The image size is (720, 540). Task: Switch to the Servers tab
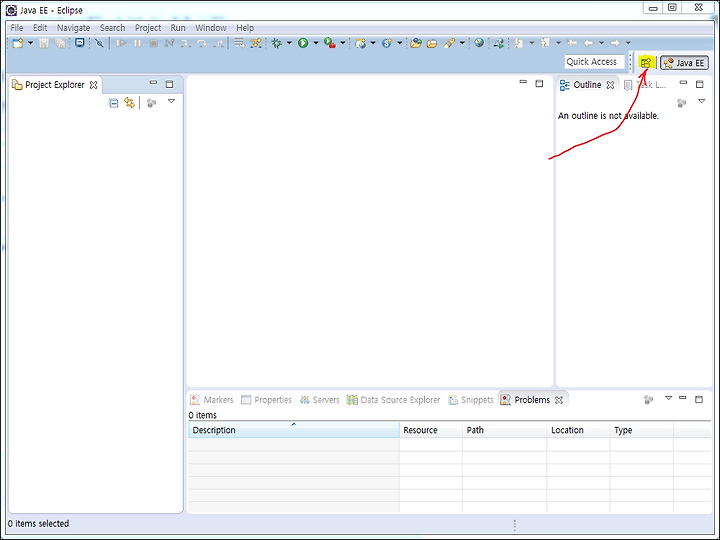coord(320,400)
